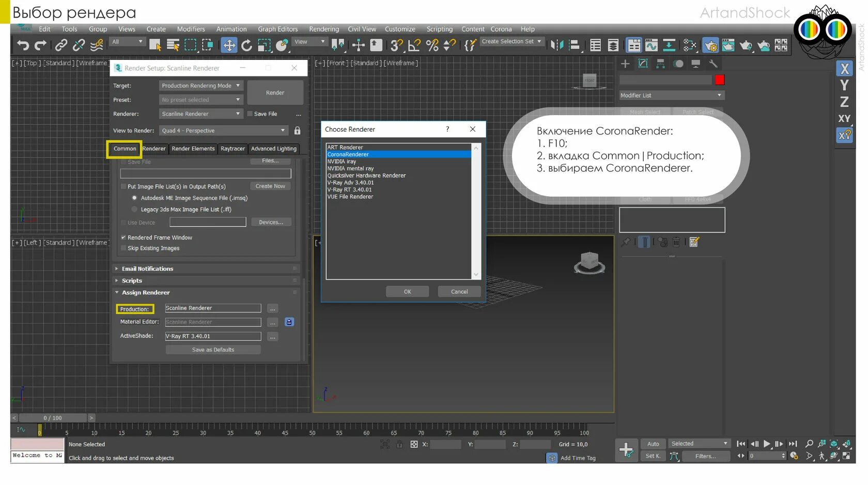Uncheck the Rendered Frame Window checkbox
This screenshot has height=485, width=868.
point(123,238)
